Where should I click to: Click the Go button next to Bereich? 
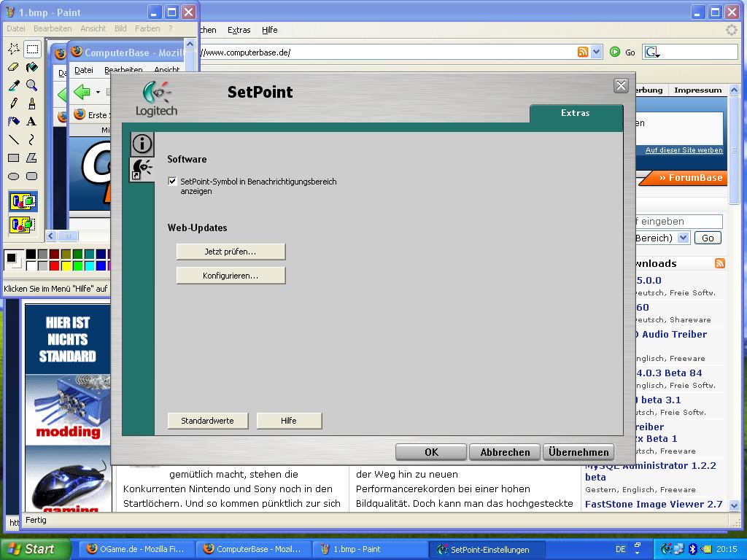(x=708, y=238)
